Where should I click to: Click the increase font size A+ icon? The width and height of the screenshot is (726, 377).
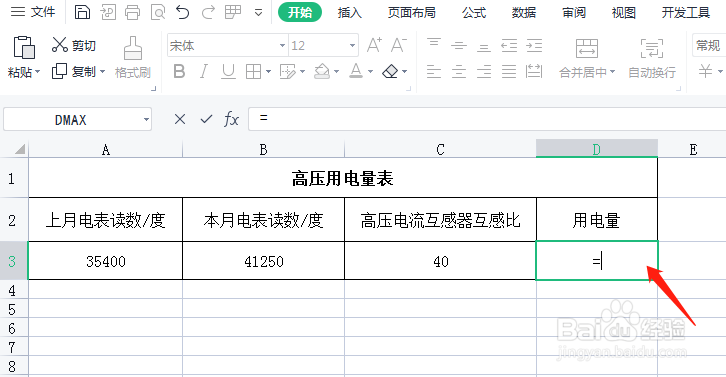click(x=374, y=45)
